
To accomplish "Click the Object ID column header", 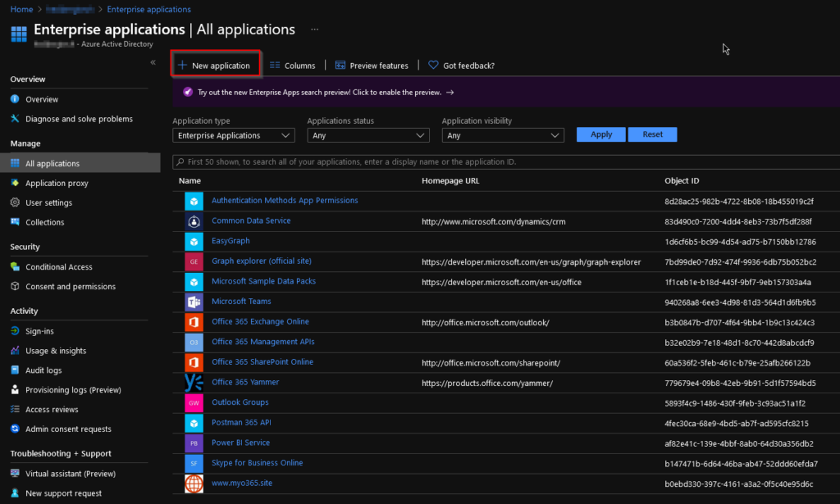I will [x=682, y=181].
